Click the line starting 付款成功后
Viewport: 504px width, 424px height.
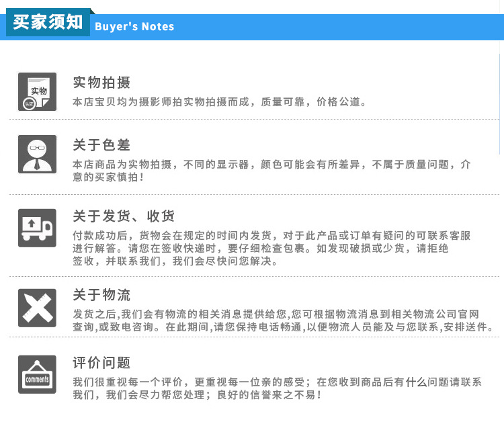tap(271, 235)
